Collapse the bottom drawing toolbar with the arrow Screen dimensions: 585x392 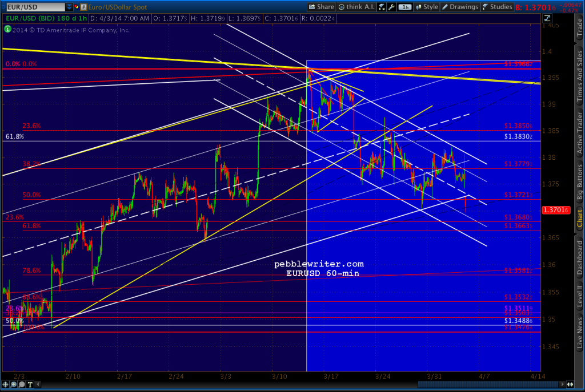tap(38, 385)
